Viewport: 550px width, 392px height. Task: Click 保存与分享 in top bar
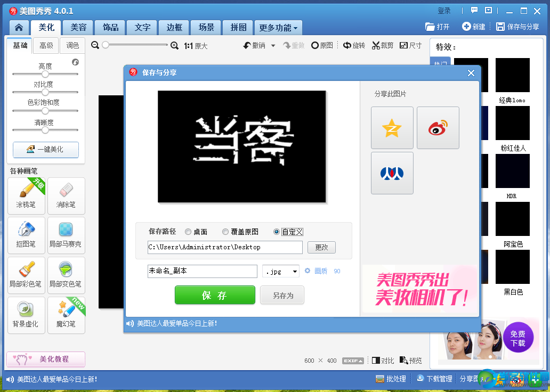(517, 27)
